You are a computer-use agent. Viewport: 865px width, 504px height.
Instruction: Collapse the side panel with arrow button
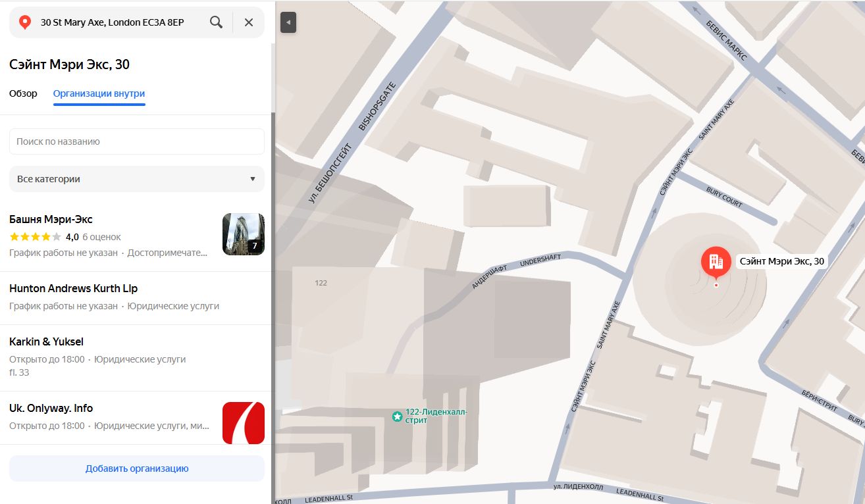tap(288, 22)
